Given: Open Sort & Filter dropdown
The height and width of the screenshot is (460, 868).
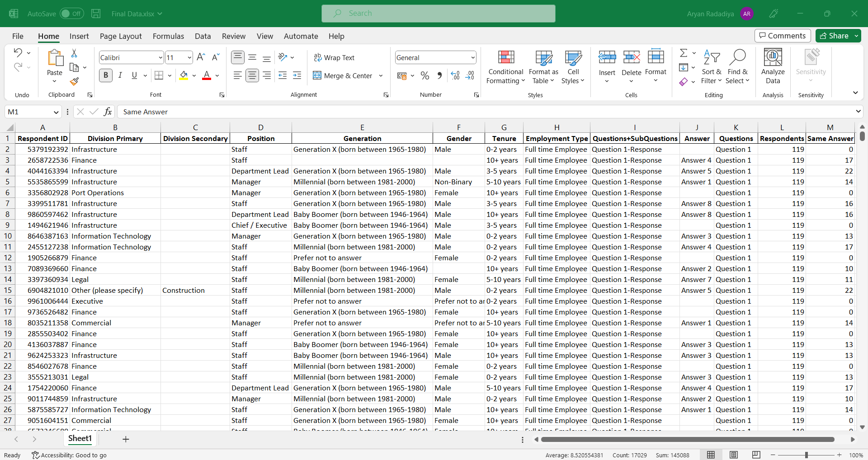Looking at the screenshot, I should (x=712, y=66).
